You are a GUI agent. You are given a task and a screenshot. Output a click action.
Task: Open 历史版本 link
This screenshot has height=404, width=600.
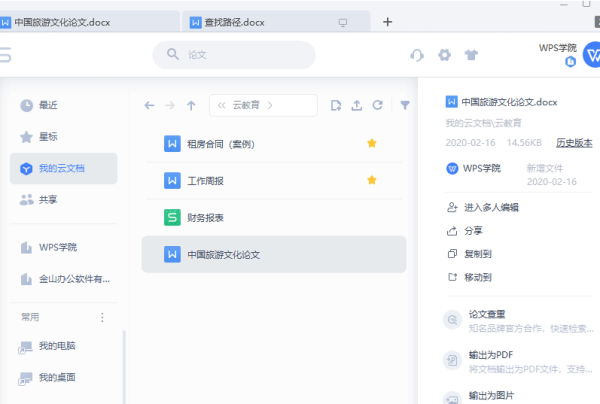[x=574, y=143]
